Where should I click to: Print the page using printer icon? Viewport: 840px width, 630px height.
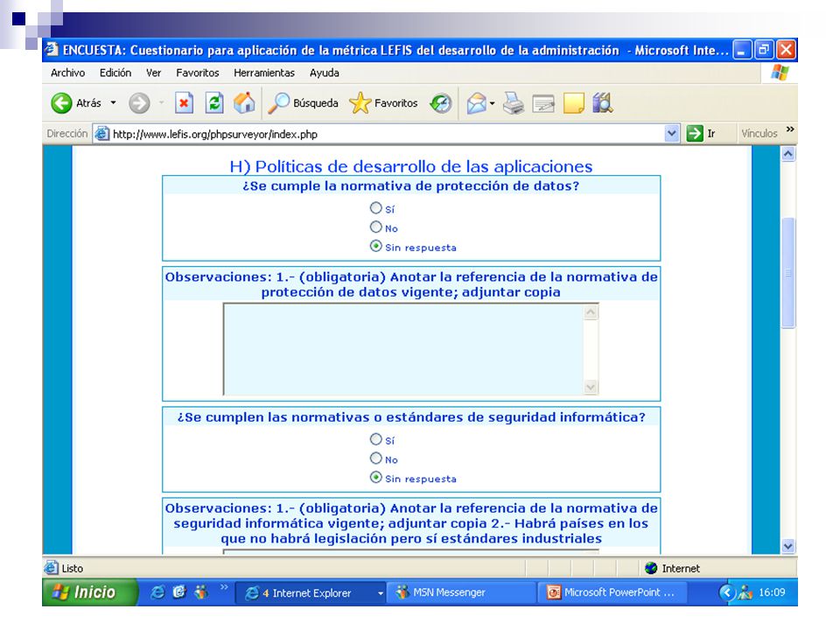[x=514, y=103]
